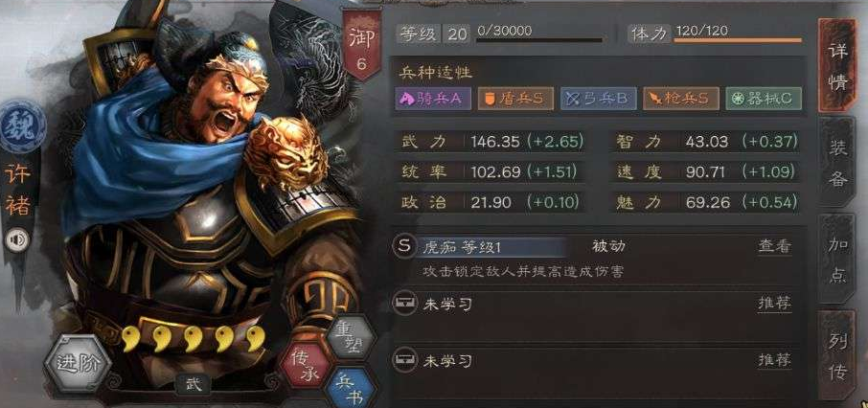Click the first empty skill slot icon
This screenshot has height=408, width=868.
[404, 303]
